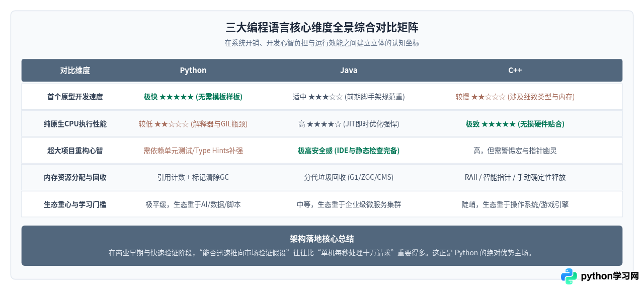Click the cell 高，但需警惕宏与指针幽灵

pos(515,151)
